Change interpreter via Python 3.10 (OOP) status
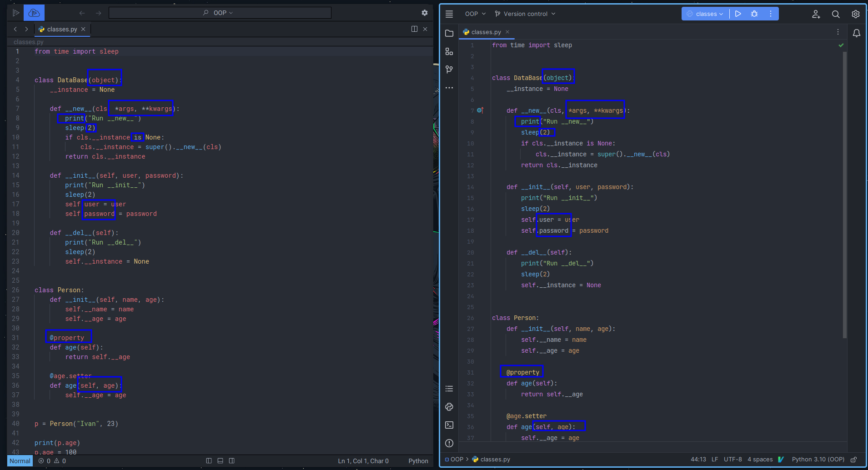The height and width of the screenshot is (470, 868). [817, 459]
